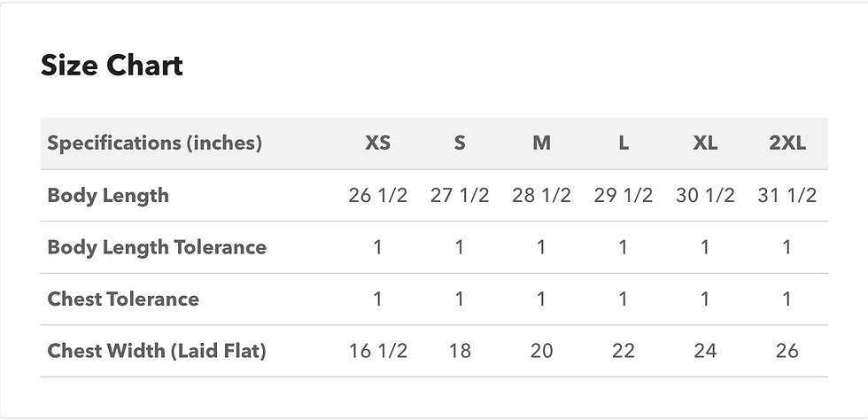Click the Chest Tolerance row label
This screenshot has height=420, width=868.
(x=123, y=299)
